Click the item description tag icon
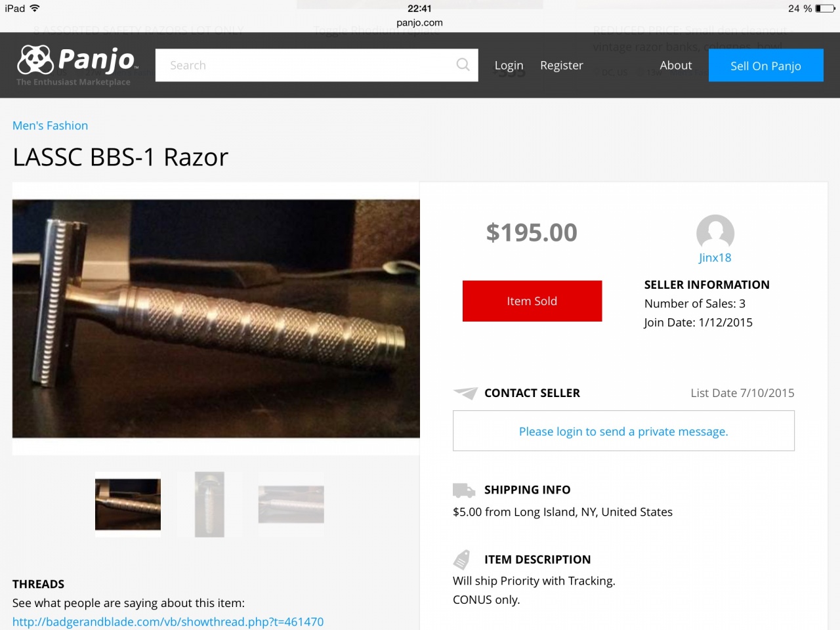 [462, 559]
